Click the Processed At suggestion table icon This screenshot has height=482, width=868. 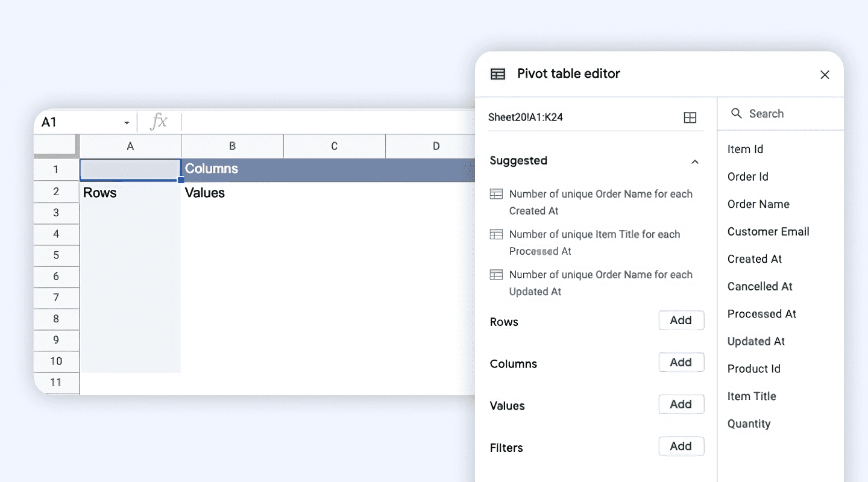coord(496,234)
